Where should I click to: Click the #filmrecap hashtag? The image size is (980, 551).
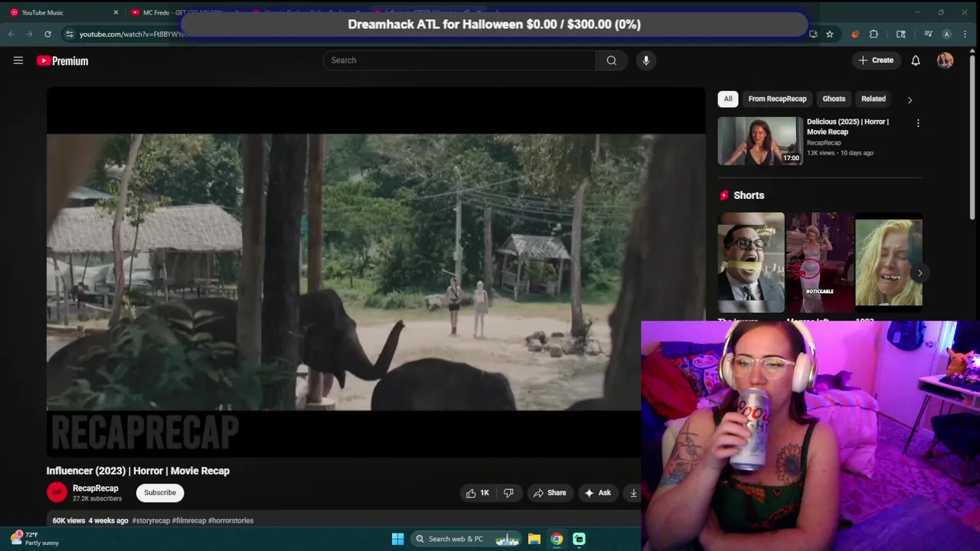(x=189, y=520)
